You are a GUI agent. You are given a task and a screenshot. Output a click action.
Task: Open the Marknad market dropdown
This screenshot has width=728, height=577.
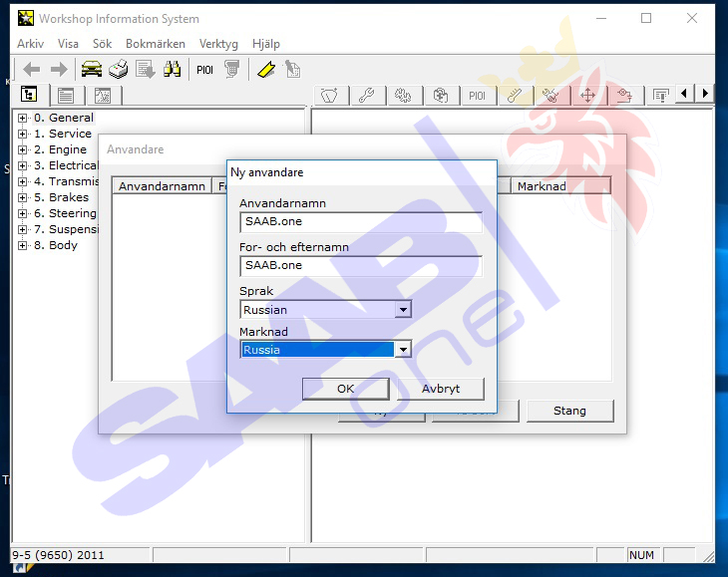tap(403, 350)
